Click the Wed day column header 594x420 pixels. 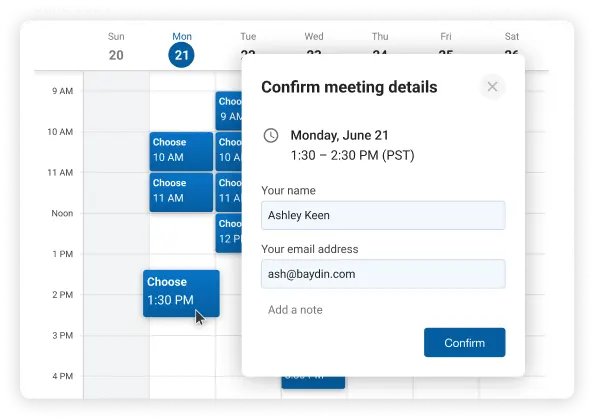click(x=314, y=37)
